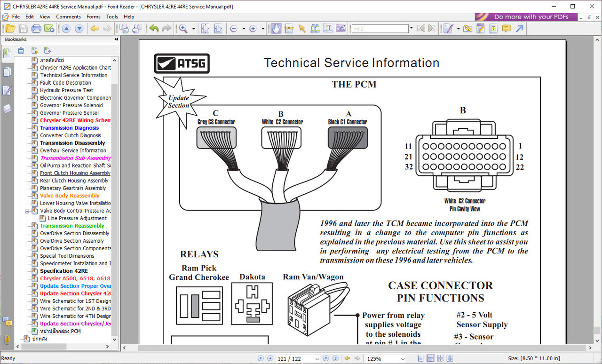The height and width of the screenshot is (364, 602).
Task: Open the Tools menu
Action: coord(112,16)
